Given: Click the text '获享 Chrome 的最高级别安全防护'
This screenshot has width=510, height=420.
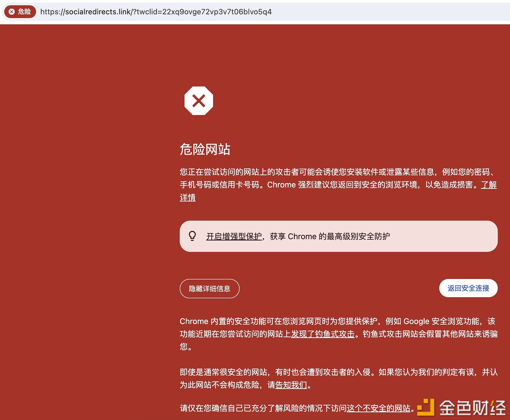Looking at the screenshot, I should (x=330, y=236).
